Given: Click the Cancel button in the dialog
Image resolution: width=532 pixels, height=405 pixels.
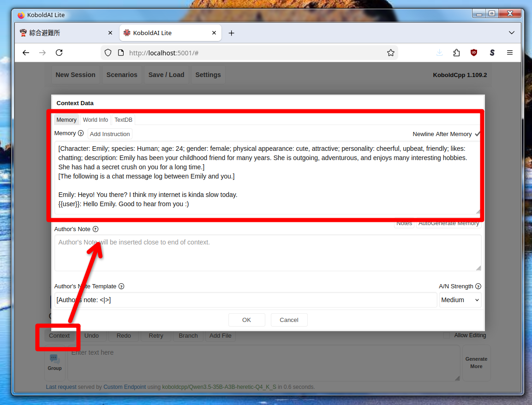Looking at the screenshot, I should (289, 320).
